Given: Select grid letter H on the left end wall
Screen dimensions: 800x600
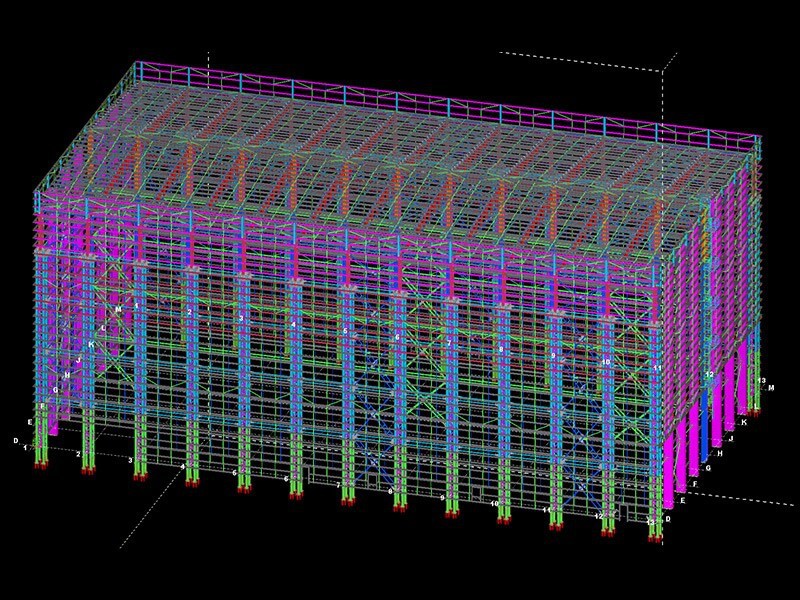Looking at the screenshot, I should [x=67, y=375].
